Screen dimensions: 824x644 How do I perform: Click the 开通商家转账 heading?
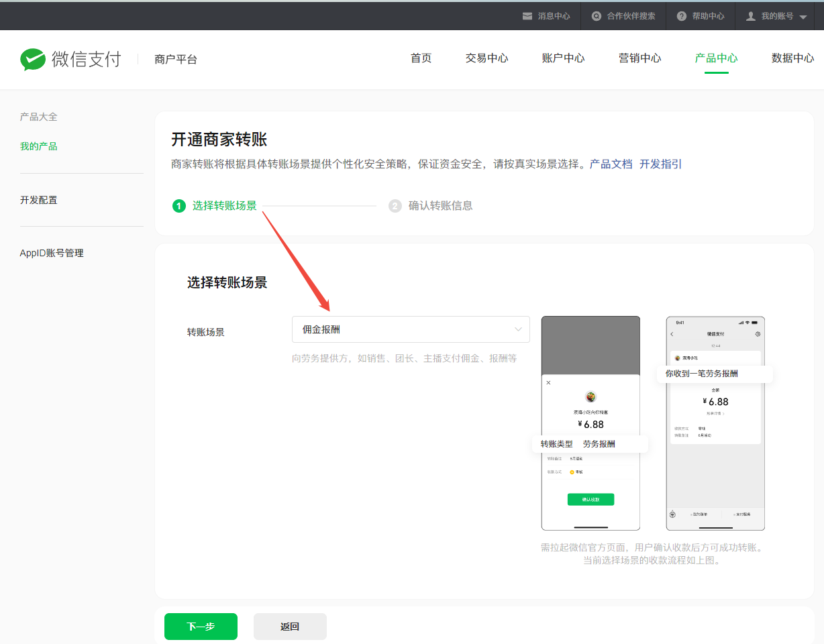[x=219, y=140]
